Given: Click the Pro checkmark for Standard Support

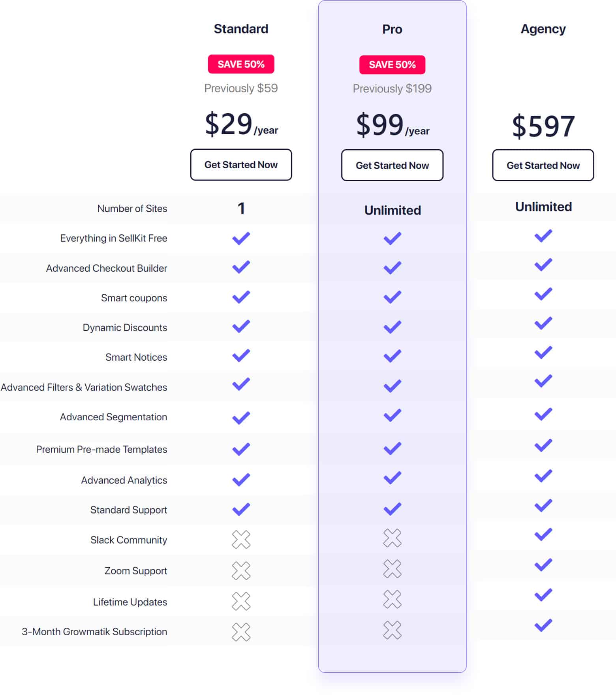Looking at the screenshot, I should pyautogui.click(x=392, y=509).
